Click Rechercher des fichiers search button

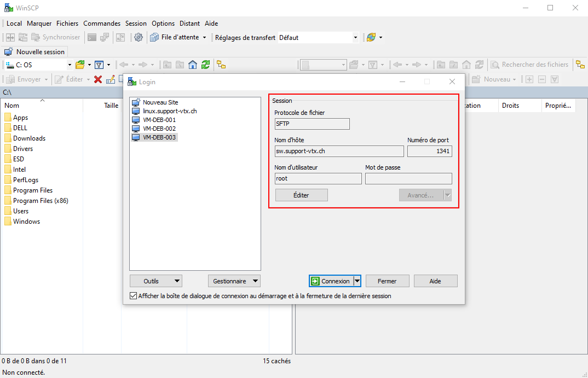529,65
